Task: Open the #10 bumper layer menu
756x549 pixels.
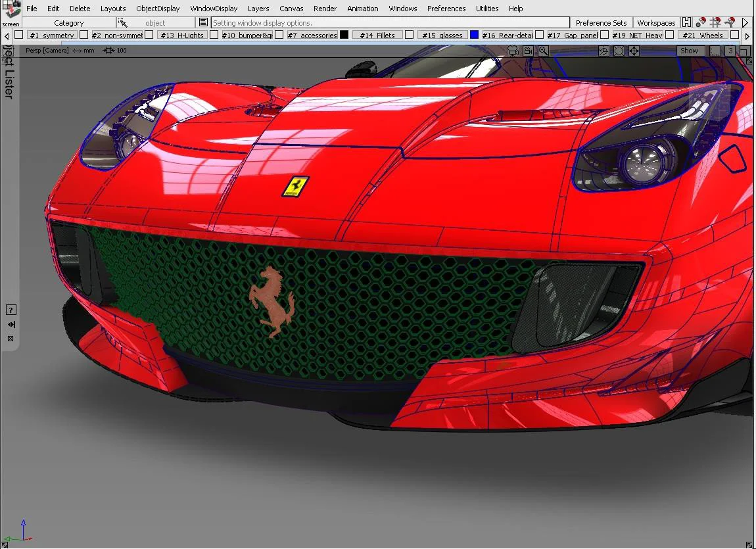Action: [x=247, y=36]
